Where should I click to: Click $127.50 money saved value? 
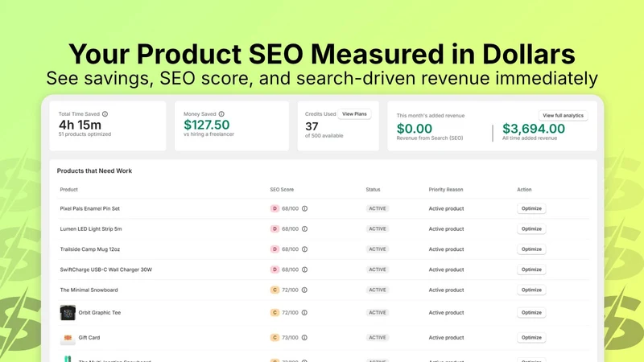(207, 125)
